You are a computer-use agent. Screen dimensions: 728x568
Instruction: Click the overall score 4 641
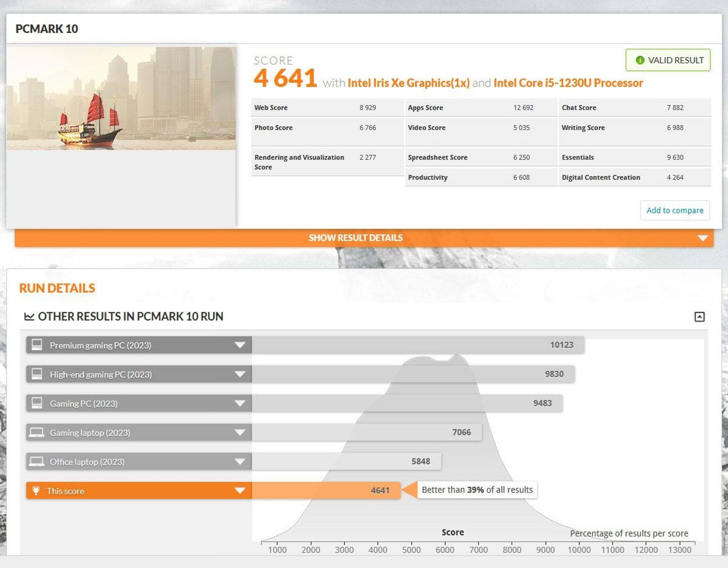(285, 78)
